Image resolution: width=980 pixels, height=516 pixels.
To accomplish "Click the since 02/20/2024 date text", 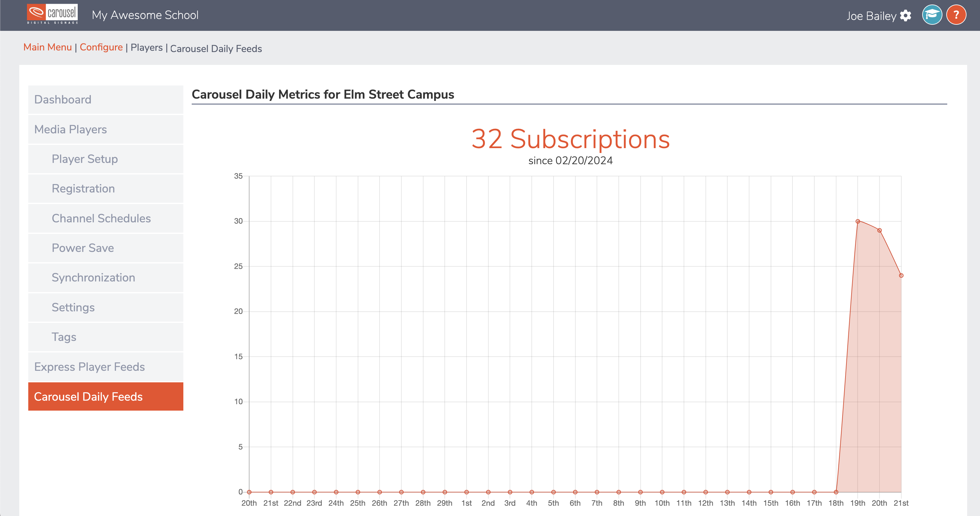I will 570,161.
